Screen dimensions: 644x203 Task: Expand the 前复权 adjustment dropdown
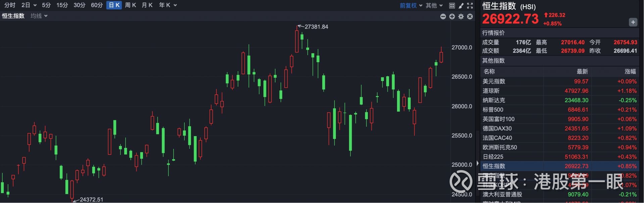(411, 5)
